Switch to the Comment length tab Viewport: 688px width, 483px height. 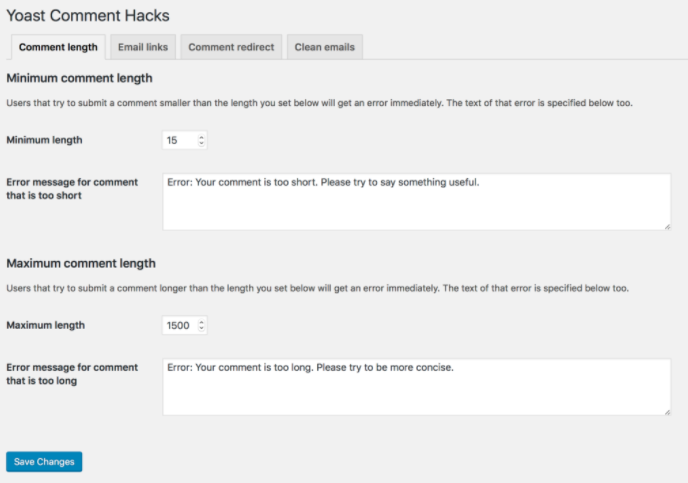coord(58,47)
